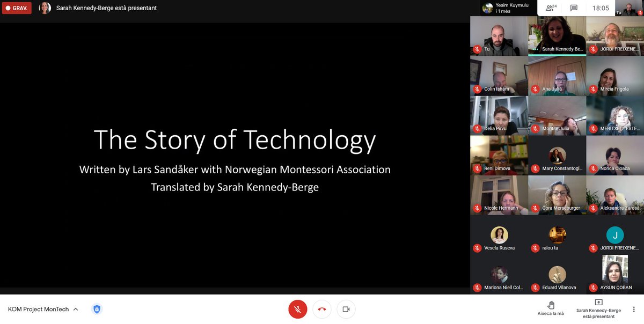
Task: Select Mariona Niell Col... avatar tile
Action: pos(499,274)
